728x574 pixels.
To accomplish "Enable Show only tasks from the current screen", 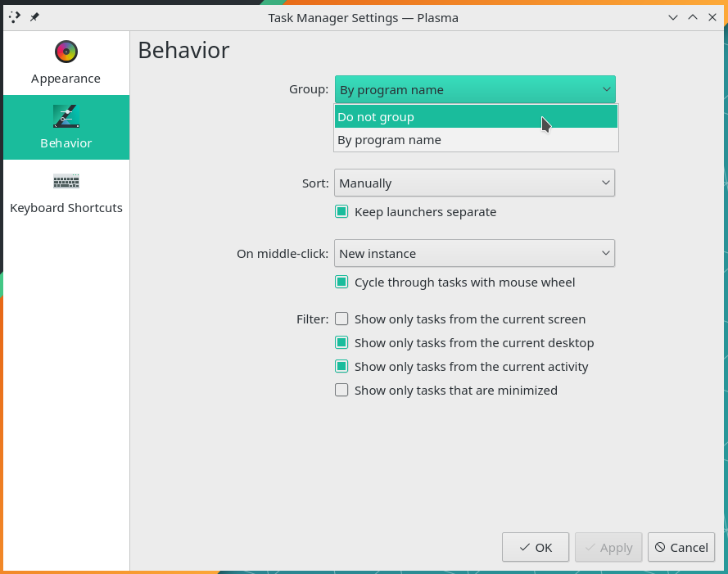I will [x=341, y=319].
